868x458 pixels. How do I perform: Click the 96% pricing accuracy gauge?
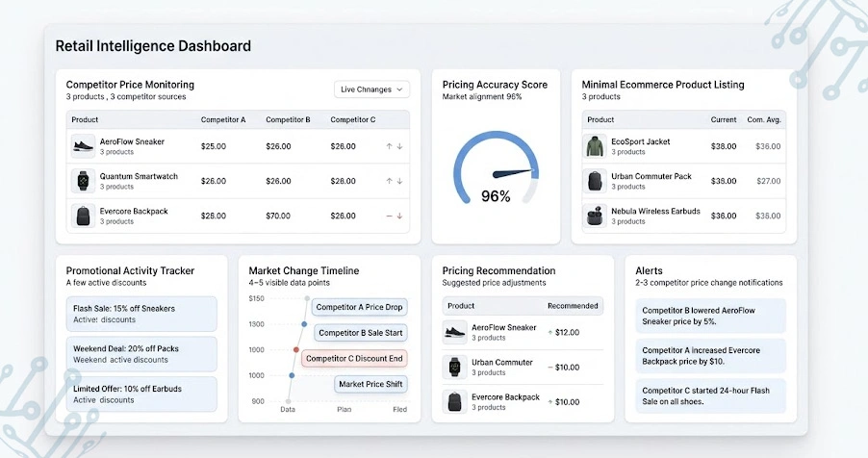(x=496, y=167)
